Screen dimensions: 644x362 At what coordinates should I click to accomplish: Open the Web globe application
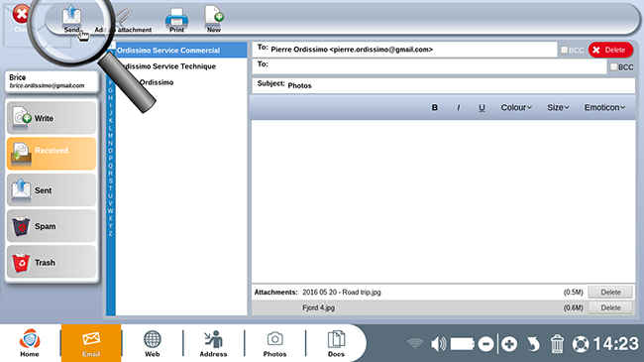[x=152, y=343]
